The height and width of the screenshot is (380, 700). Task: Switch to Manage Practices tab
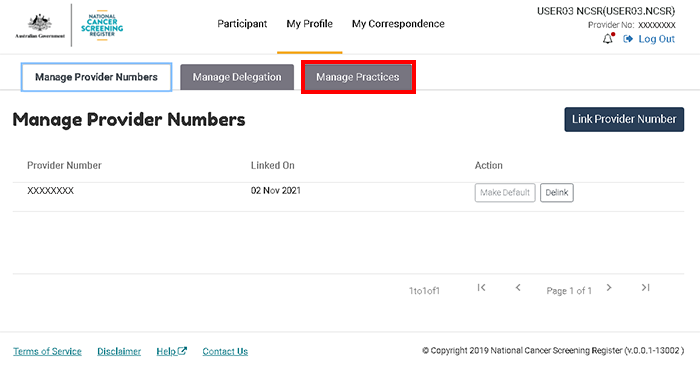click(x=358, y=77)
